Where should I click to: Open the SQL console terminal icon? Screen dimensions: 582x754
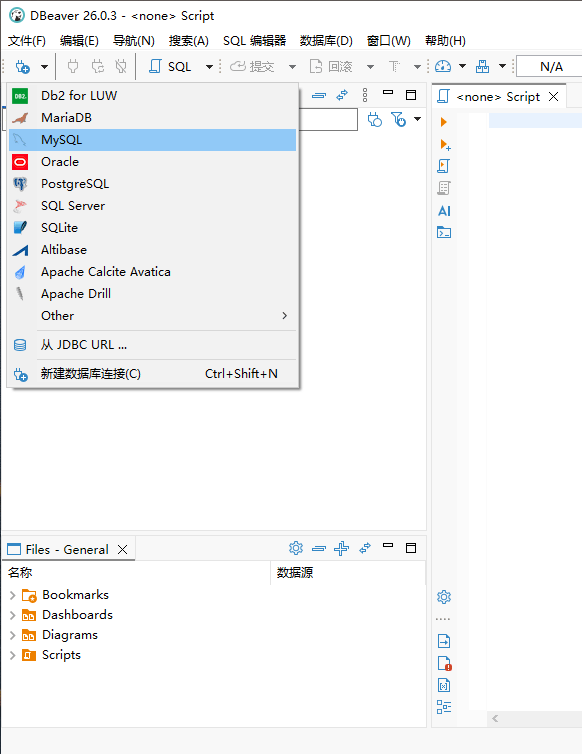pos(443,233)
